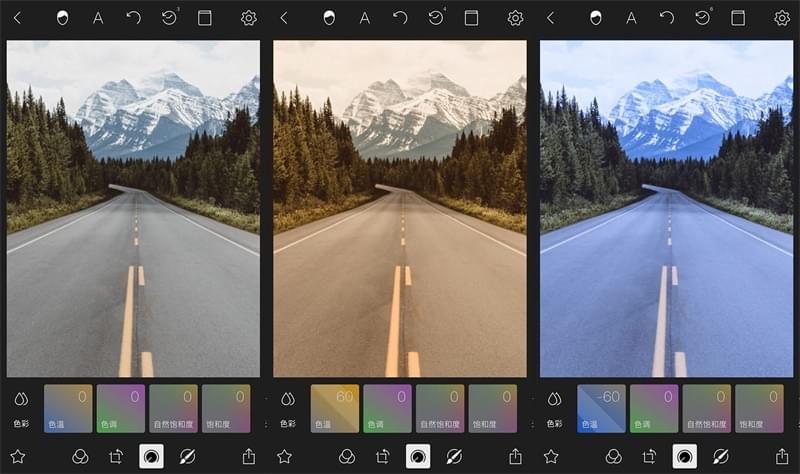800x474 pixels.
Task: Open edit history in the middle screen
Action: (436, 18)
